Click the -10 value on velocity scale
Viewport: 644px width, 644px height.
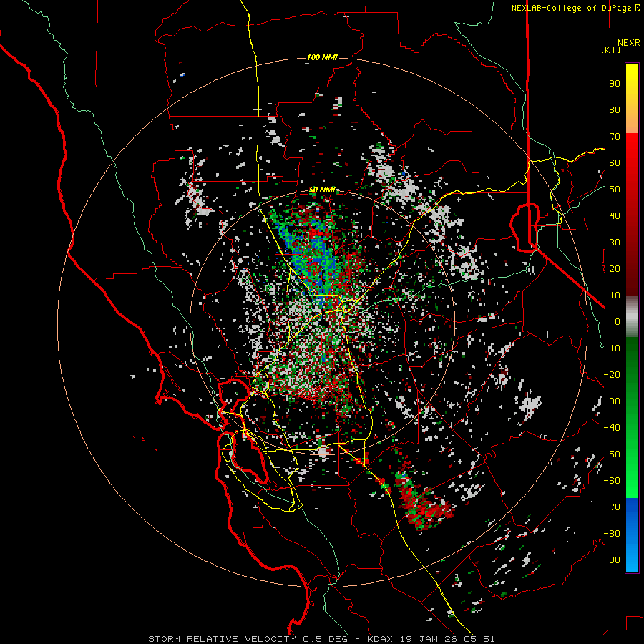pos(612,348)
